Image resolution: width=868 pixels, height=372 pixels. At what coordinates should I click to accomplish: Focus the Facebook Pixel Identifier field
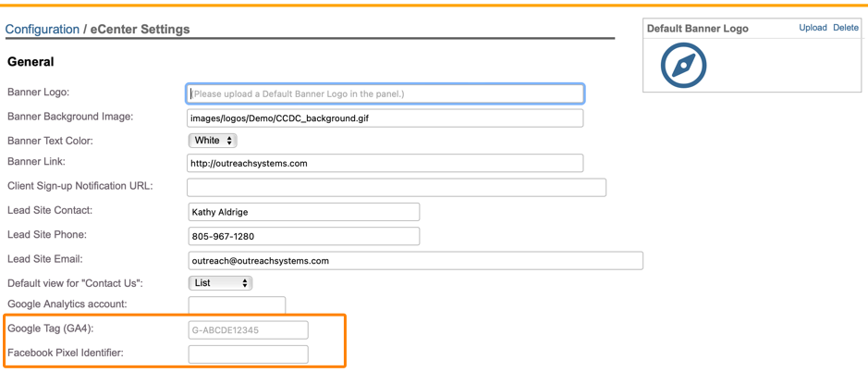click(248, 353)
